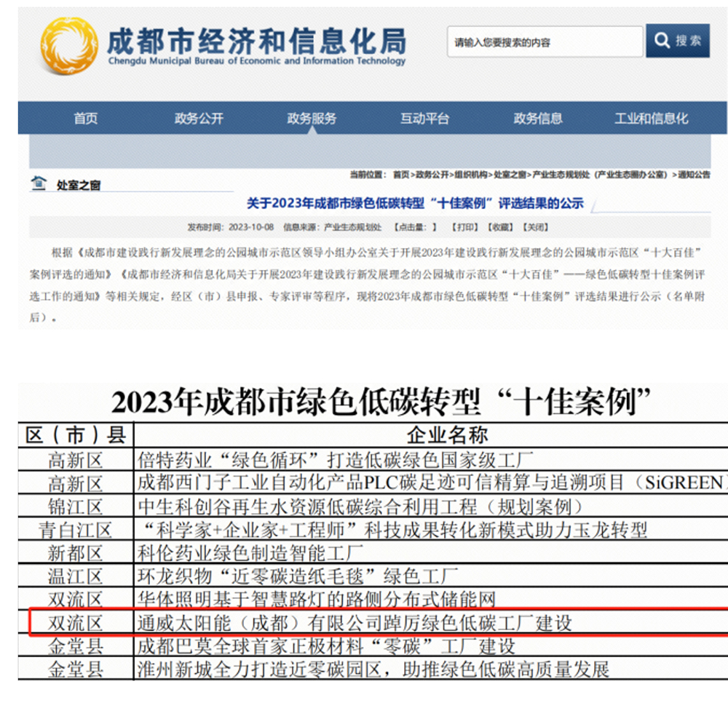Click the 处室之窗 section icon
Image resolution: width=728 pixels, height=703 pixels.
pos(39,183)
